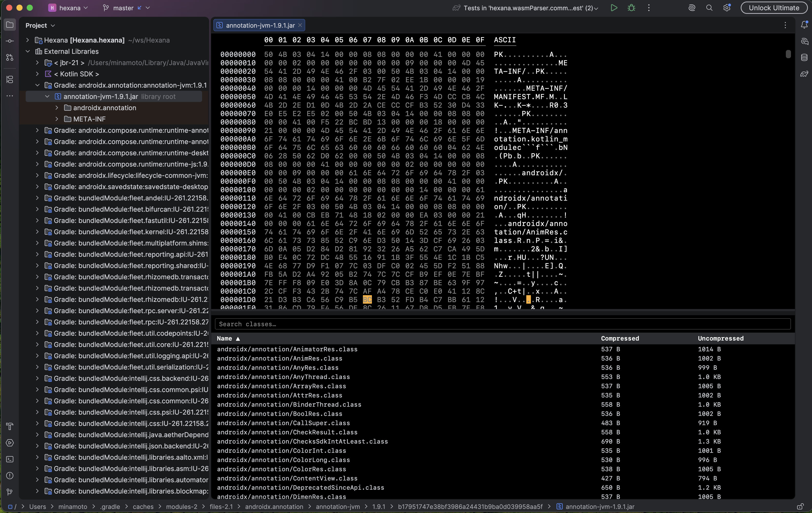Viewport: 812px width, 513px height.
Task: Open the Terminal tool window
Action: (10, 459)
